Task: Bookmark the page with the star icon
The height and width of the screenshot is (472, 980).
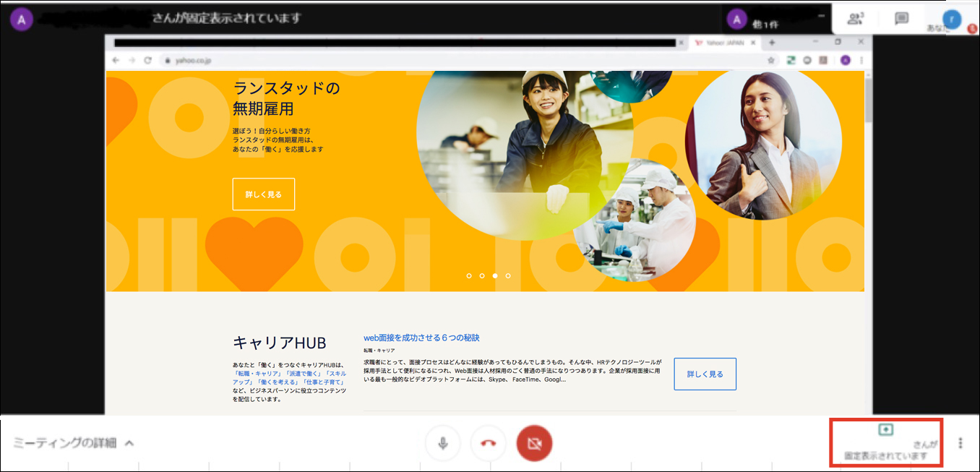Action: (x=771, y=61)
